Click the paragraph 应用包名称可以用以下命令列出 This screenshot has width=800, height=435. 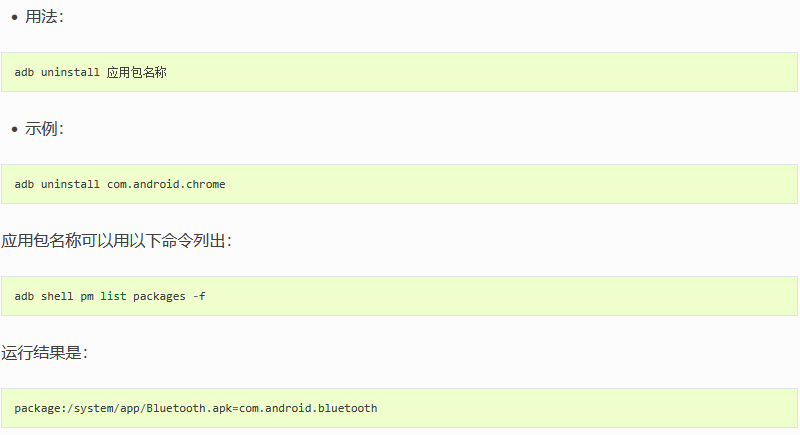pyautogui.click(x=116, y=240)
